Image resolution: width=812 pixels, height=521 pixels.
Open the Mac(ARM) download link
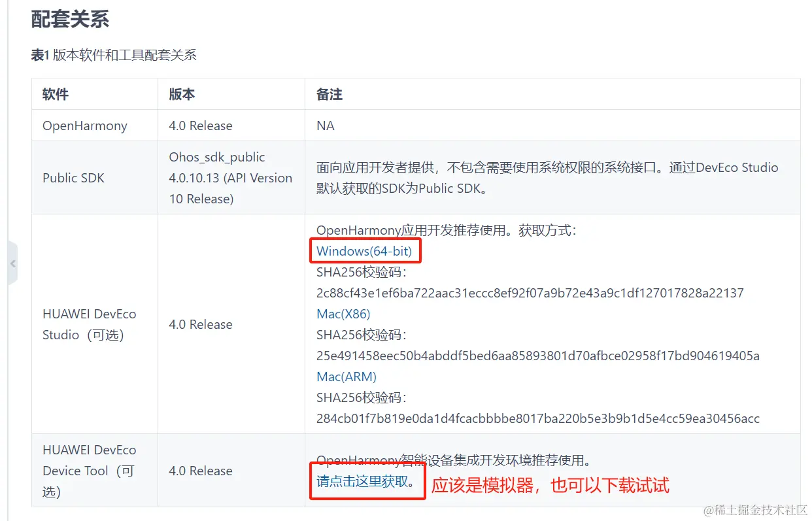pyautogui.click(x=347, y=377)
